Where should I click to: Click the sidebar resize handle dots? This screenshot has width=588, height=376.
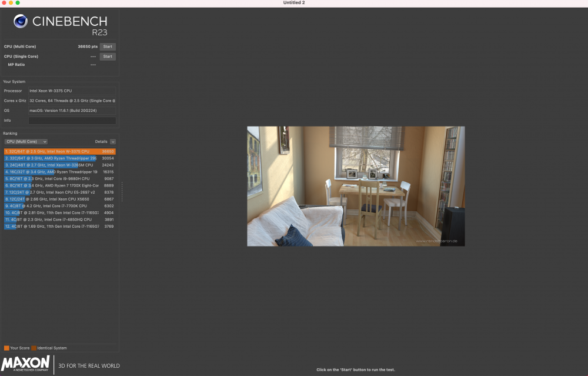point(122,192)
